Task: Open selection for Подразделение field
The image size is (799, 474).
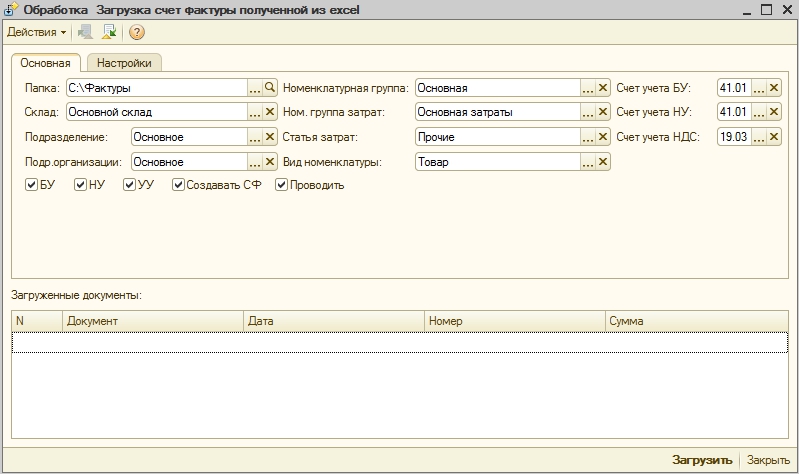Action: (255, 136)
